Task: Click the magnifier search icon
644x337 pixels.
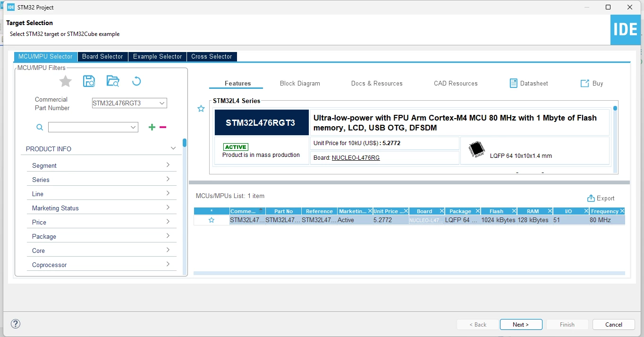Action: (40, 127)
